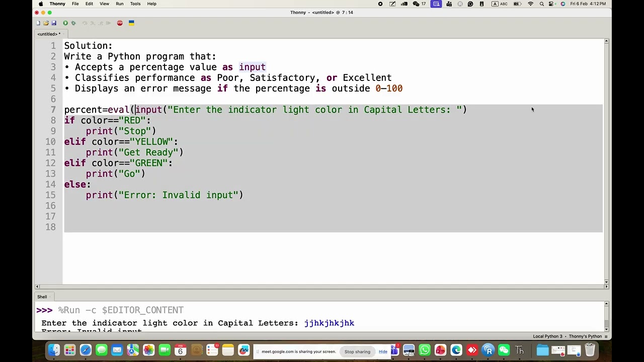Click the Shell vertical scrollbar
Screen dimensions: 644x362
pos(606,316)
